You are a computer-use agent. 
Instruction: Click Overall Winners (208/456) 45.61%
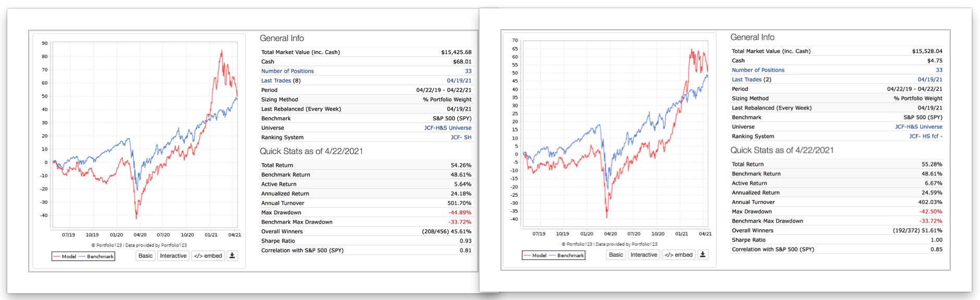447,231
